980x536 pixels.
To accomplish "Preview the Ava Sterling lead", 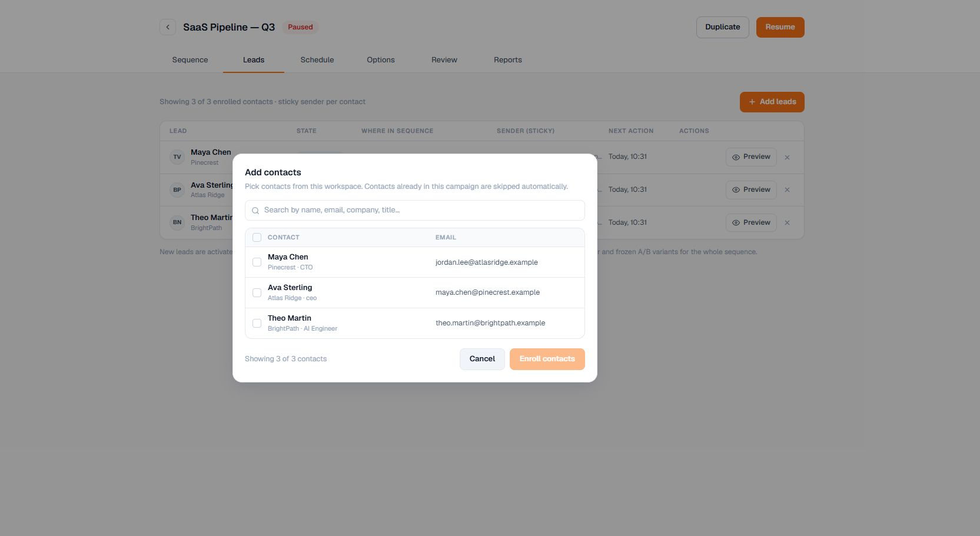I will click(751, 190).
